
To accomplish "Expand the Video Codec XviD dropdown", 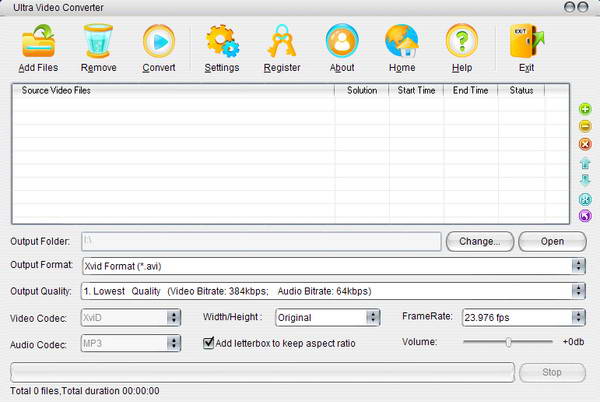I will [173, 317].
